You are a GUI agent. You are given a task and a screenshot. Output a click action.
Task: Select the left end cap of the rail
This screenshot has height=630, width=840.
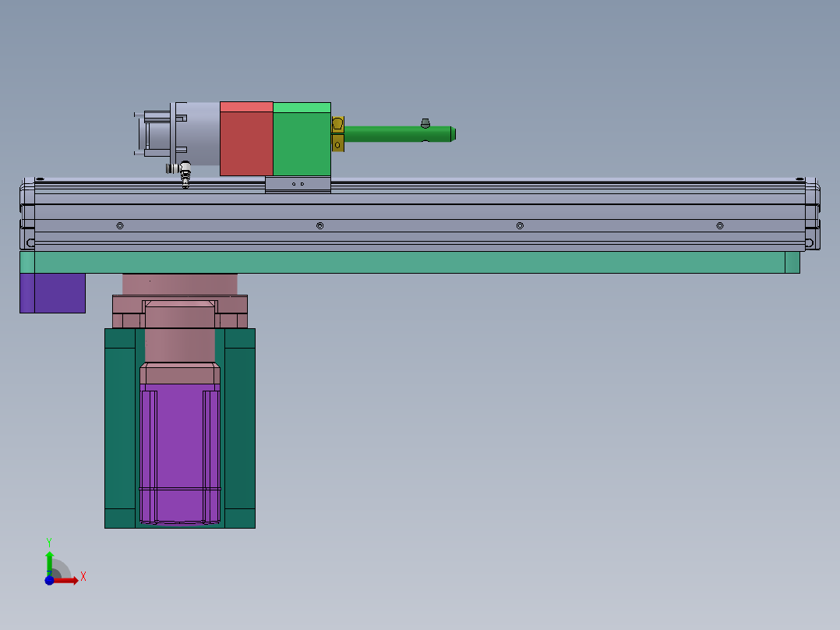27,214
